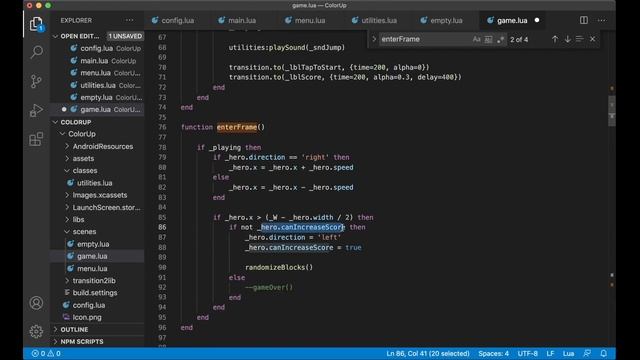640x360 pixels.
Task: Open config.lua in the ColorUp folder
Action: click(97, 305)
